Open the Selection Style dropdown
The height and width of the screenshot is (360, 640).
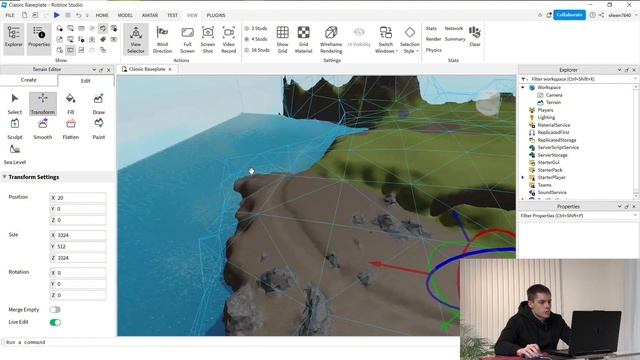410,39
